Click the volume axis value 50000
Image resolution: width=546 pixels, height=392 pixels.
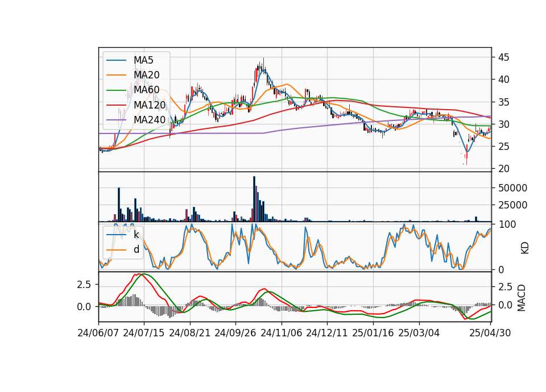tap(512, 188)
